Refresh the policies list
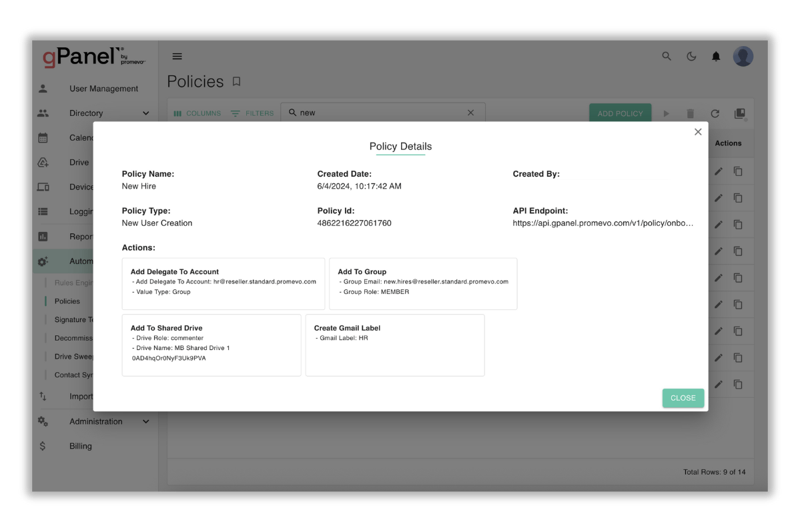800x532 pixels. coord(715,113)
